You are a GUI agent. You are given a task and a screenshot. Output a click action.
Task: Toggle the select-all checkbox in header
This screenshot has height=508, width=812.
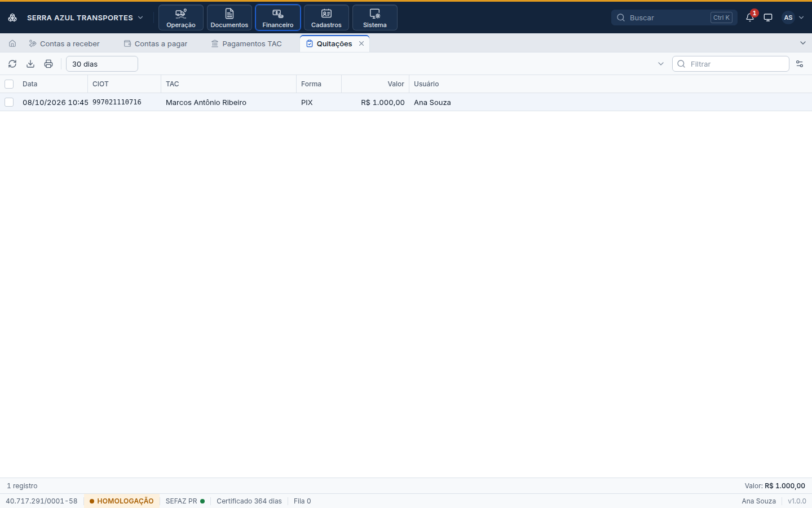point(9,84)
